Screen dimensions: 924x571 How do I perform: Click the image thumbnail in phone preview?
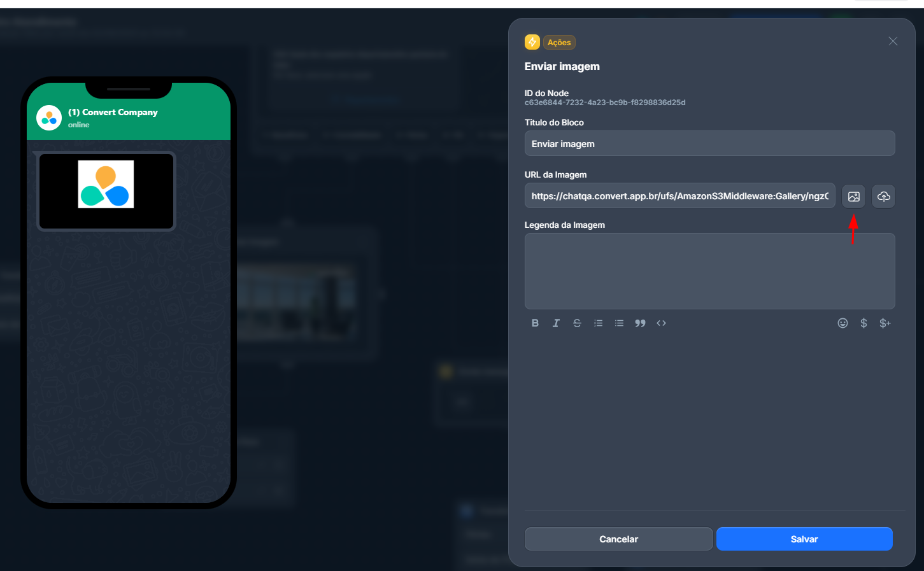point(106,191)
